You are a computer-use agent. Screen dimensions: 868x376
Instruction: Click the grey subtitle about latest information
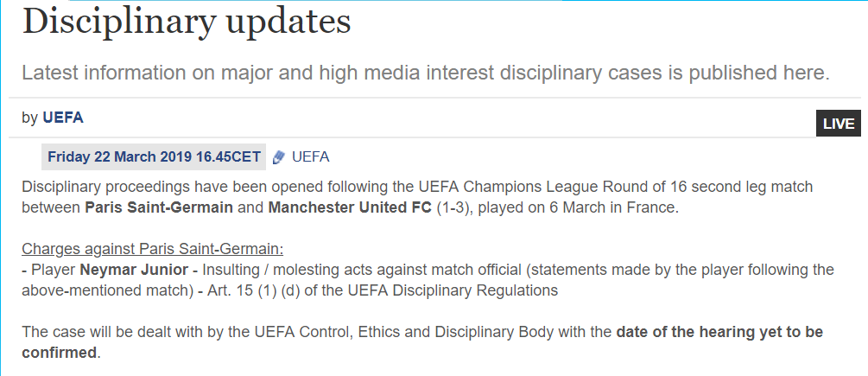click(427, 73)
